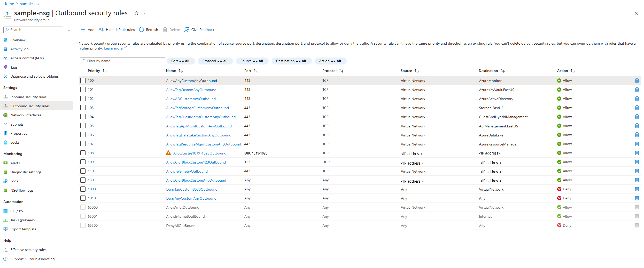
Task: Open the more options ellipsis in header
Action: click(x=146, y=13)
